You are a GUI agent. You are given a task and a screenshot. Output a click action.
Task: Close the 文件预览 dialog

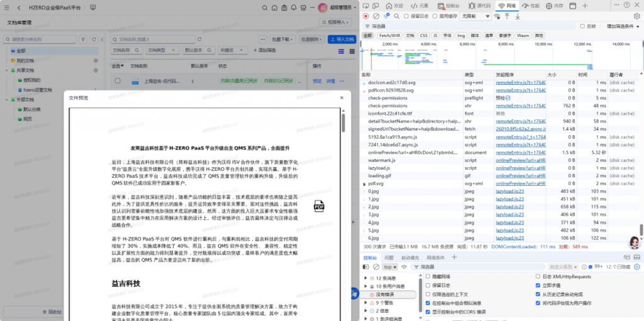tap(342, 97)
